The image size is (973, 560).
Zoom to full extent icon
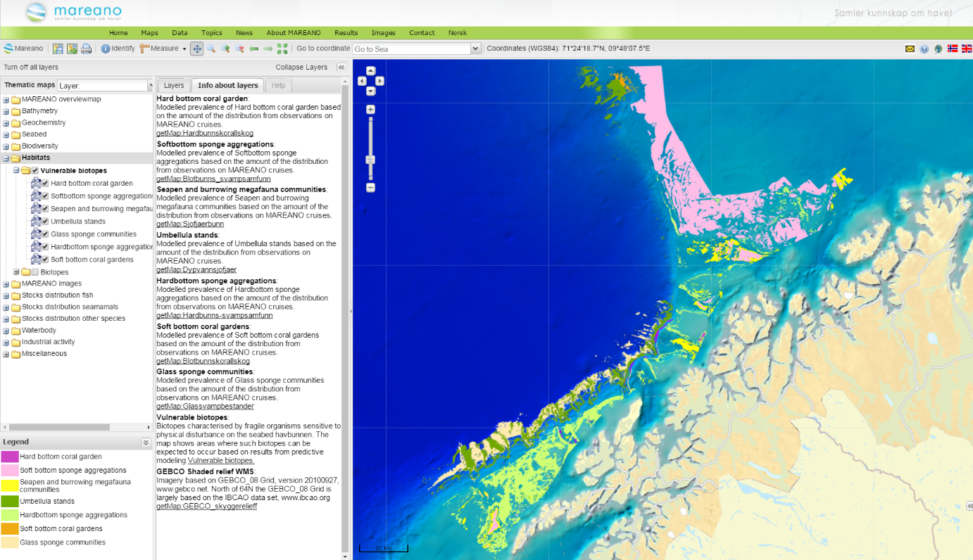282,49
